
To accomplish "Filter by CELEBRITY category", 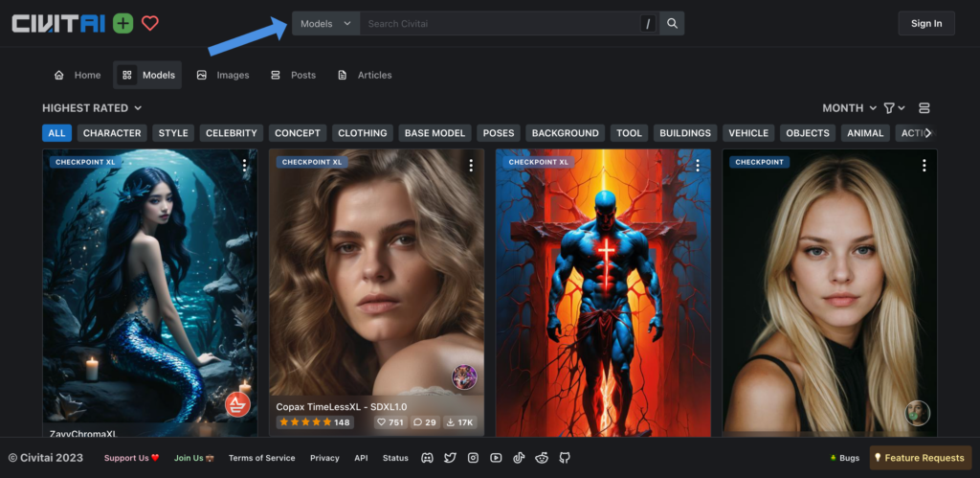I will click(232, 133).
